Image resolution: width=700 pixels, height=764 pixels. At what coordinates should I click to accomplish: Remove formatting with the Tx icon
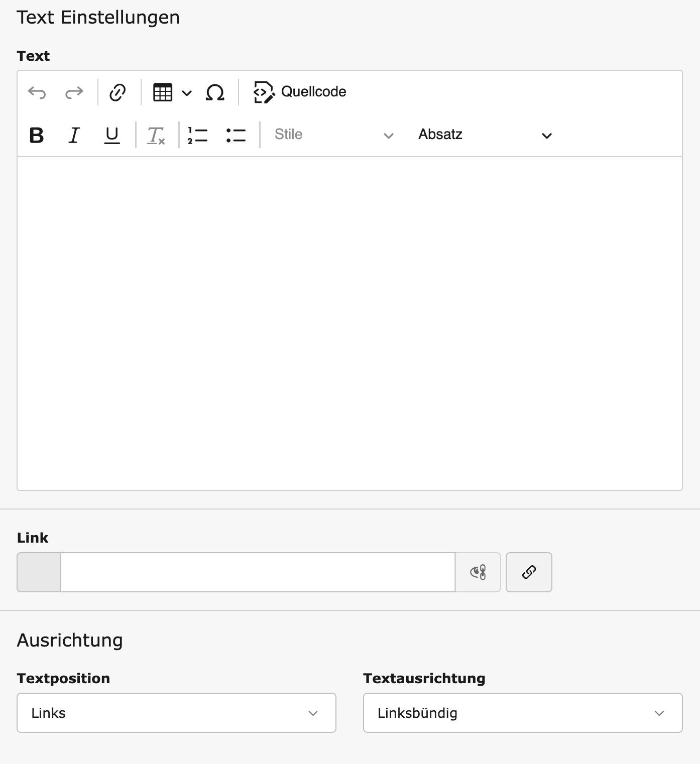(156, 136)
